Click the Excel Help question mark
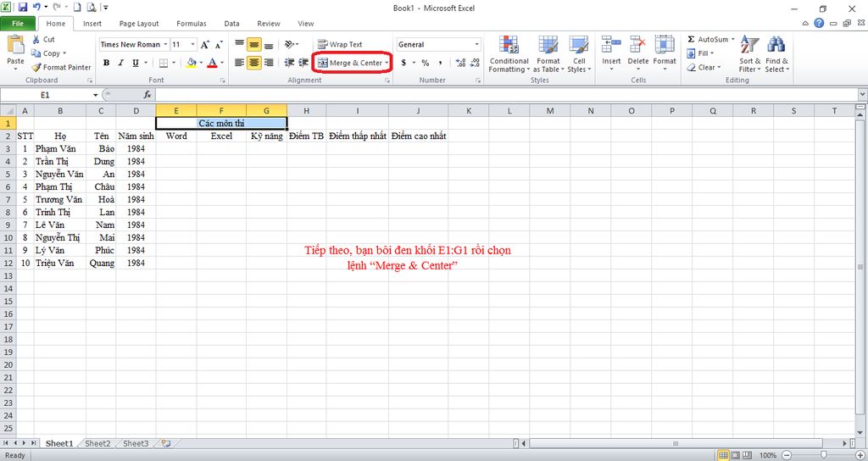Screen dimensions: 868x461 coord(819,23)
